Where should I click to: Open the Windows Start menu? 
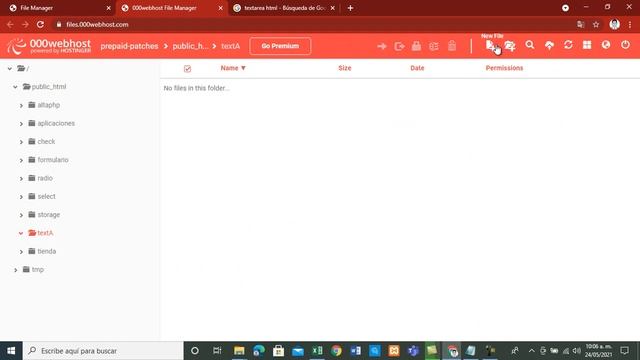pos(11,351)
